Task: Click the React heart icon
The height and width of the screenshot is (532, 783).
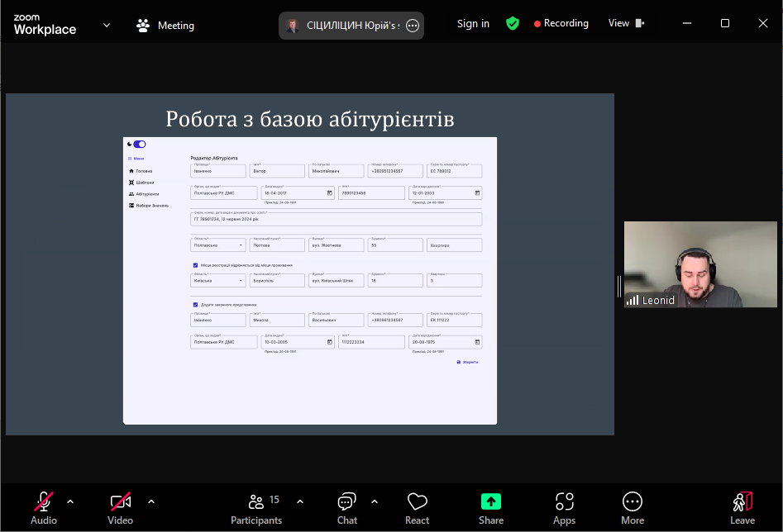Action: pyautogui.click(x=417, y=508)
